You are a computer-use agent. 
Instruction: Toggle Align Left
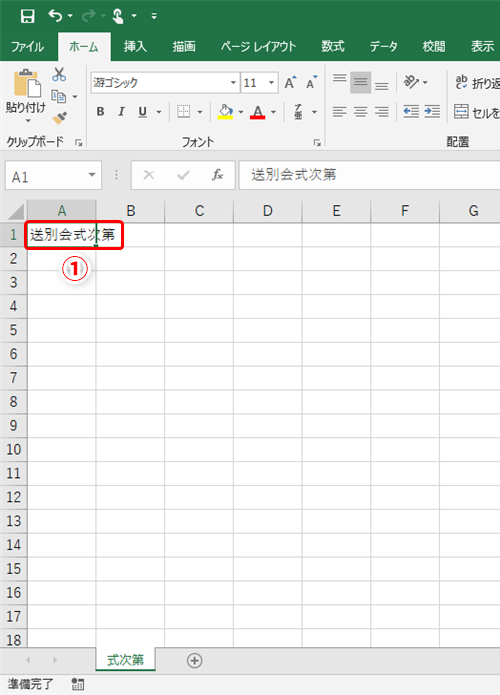click(340, 112)
